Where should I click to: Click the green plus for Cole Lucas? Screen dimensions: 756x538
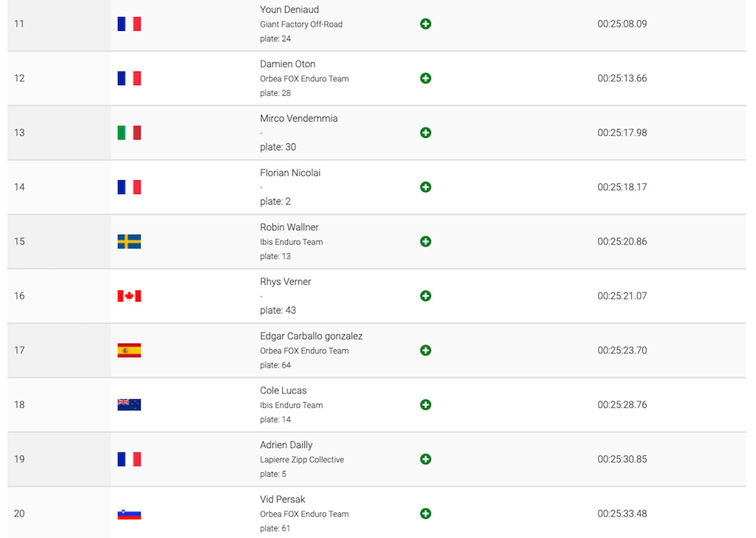[x=425, y=405]
